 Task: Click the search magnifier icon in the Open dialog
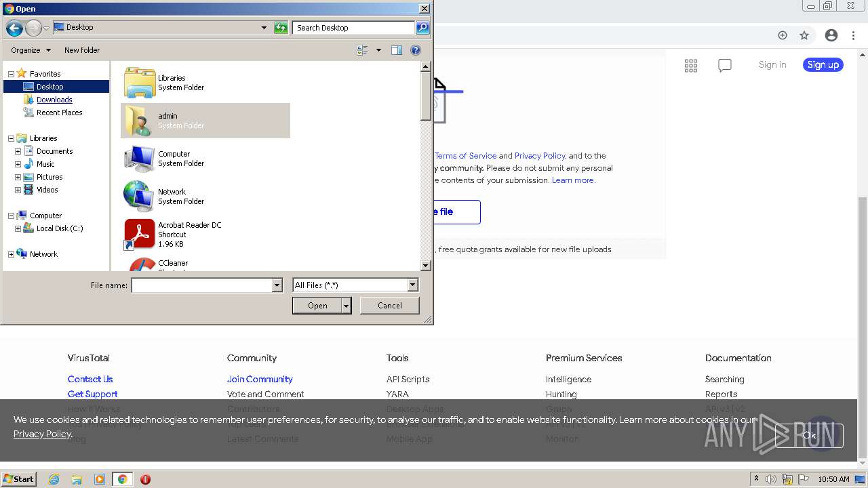(x=422, y=28)
